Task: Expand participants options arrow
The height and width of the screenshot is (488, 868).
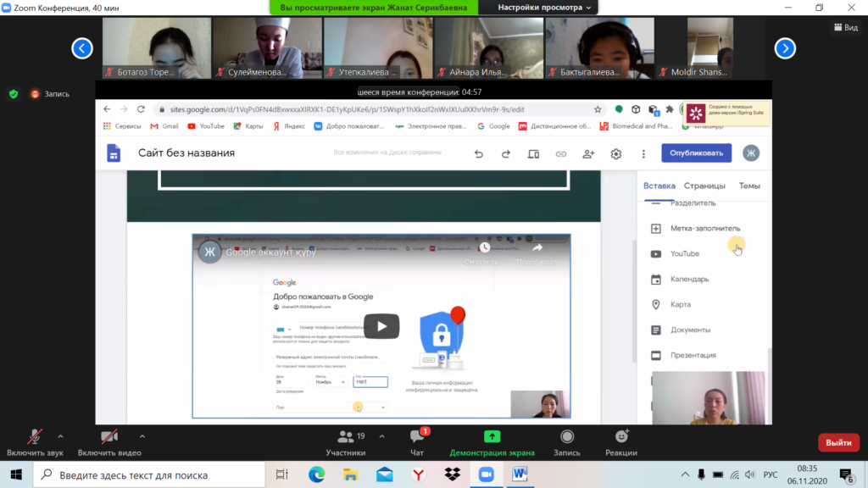Action: point(382,436)
